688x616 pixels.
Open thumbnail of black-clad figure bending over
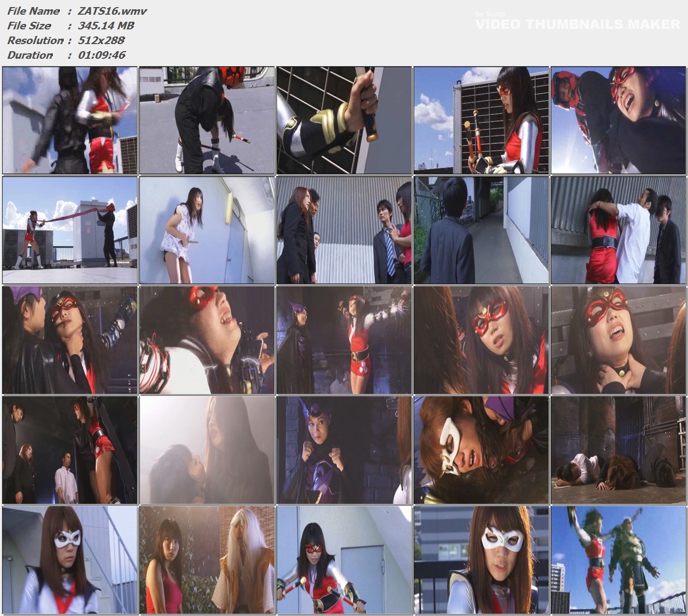point(207,120)
